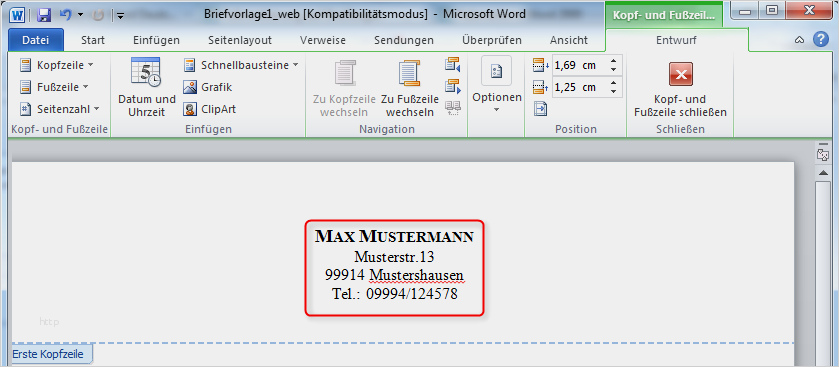Click the vertical scrollbar track

[x=822, y=273]
